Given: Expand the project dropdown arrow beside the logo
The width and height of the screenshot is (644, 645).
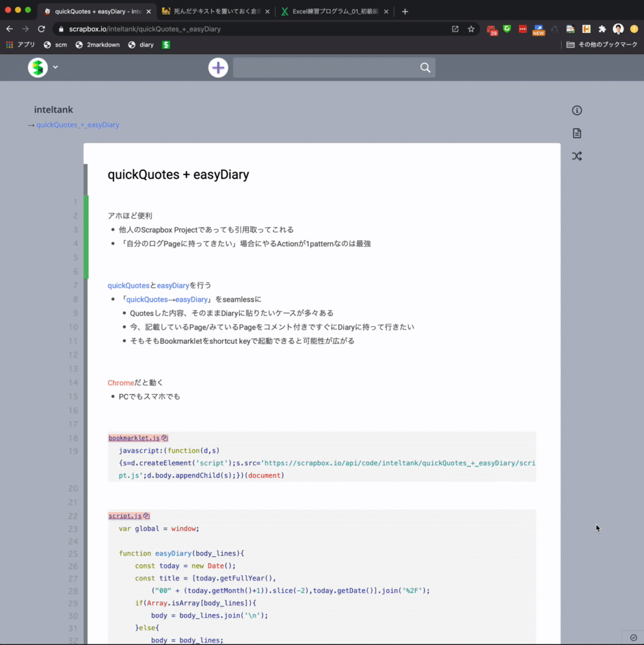Looking at the screenshot, I should pyautogui.click(x=55, y=67).
